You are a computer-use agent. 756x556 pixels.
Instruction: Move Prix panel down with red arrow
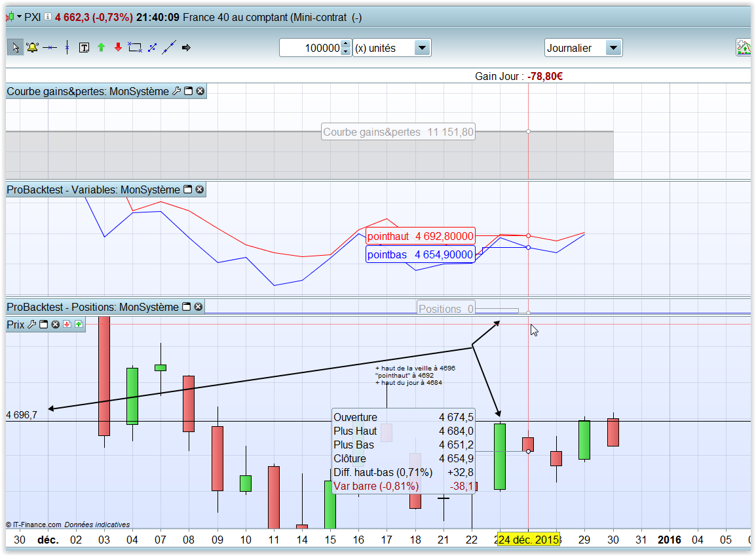[67, 325]
